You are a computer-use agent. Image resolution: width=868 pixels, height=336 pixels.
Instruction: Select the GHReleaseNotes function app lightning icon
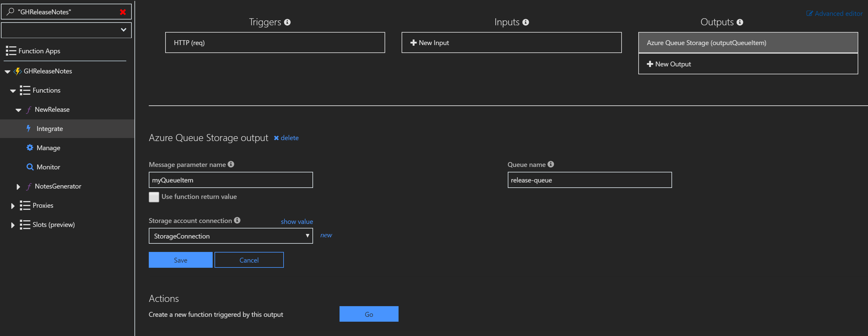click(17, 71)
